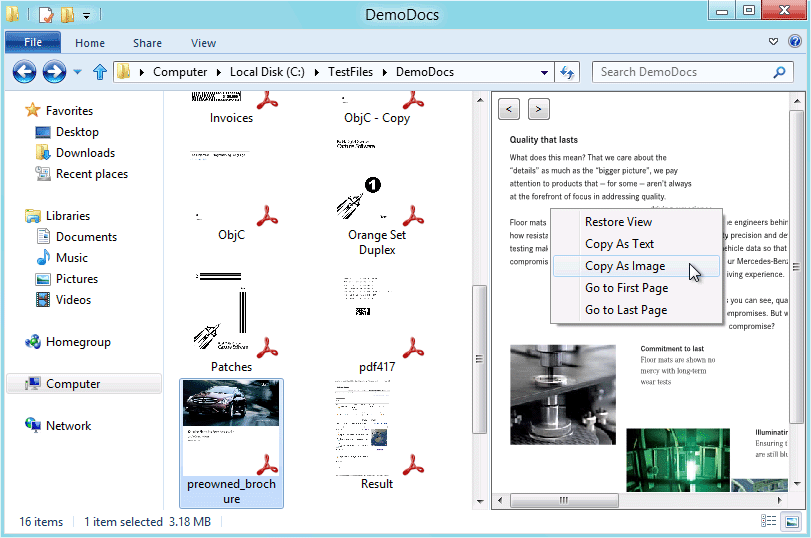Click the search magnifier icon
Image resolution: width=811 pixels, height=538 pixels.
coord(779,72)
